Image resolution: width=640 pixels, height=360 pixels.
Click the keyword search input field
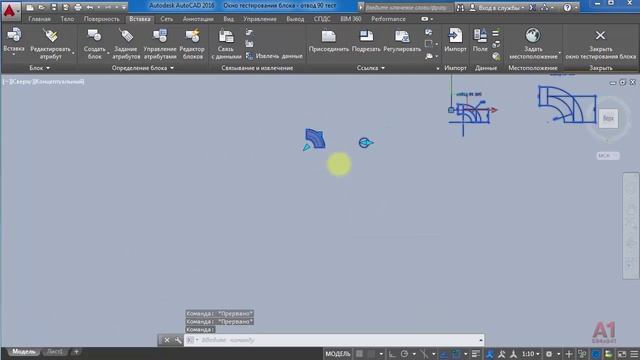408,8
